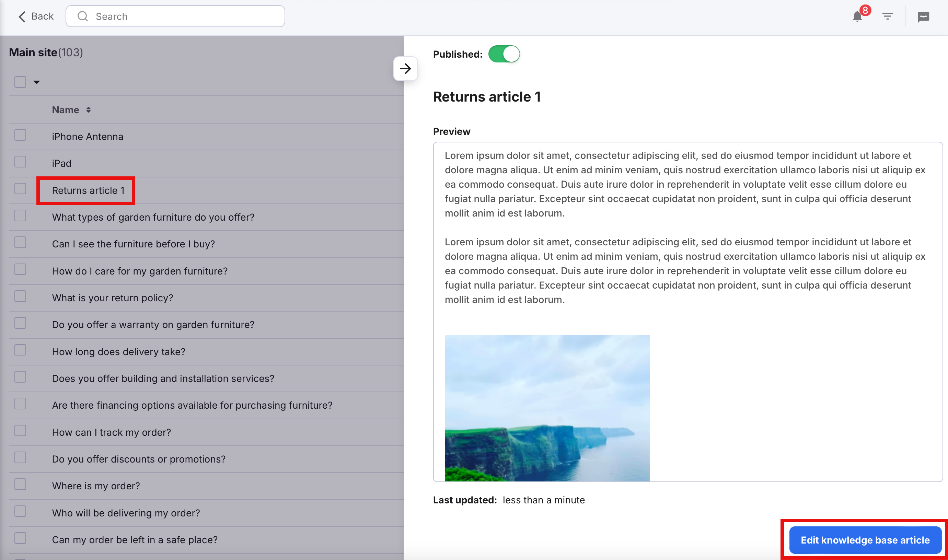
Task: Check the 'How long does delivery take' checkbox
Action: click(x=20, y=350)
